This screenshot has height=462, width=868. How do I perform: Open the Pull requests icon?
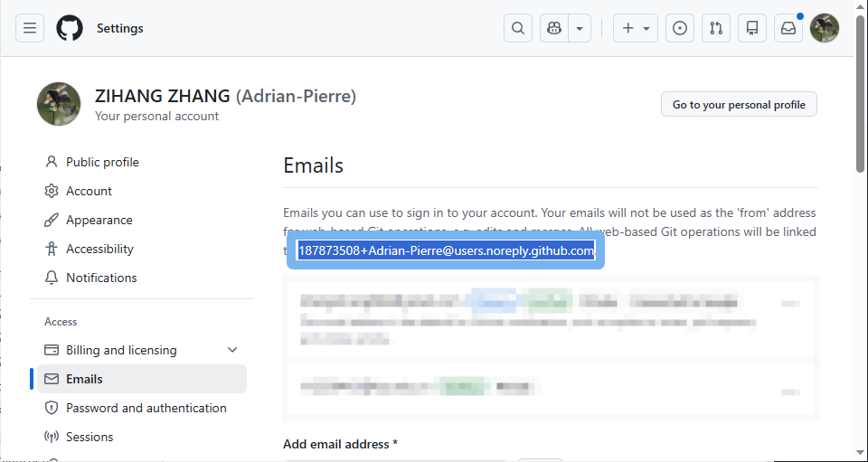pyautogui.click(x=716, y=28)
